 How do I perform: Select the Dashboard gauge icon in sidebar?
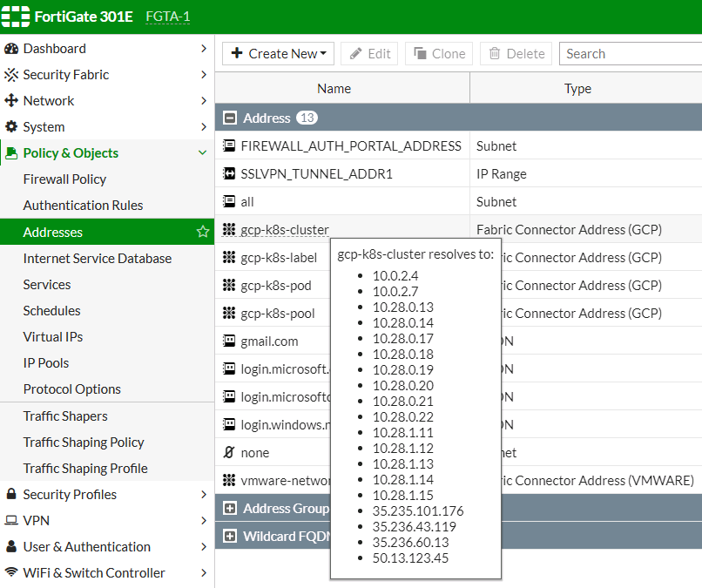pyautogui.click(x=12, y=48)
